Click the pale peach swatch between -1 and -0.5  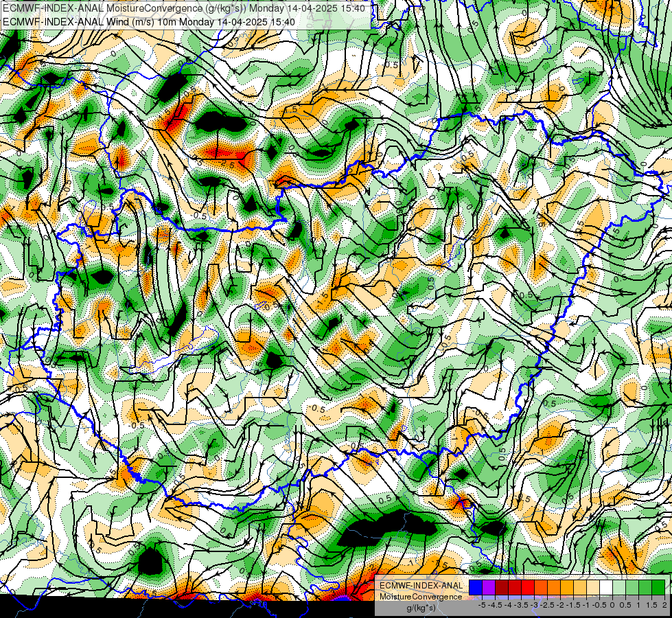593,588
